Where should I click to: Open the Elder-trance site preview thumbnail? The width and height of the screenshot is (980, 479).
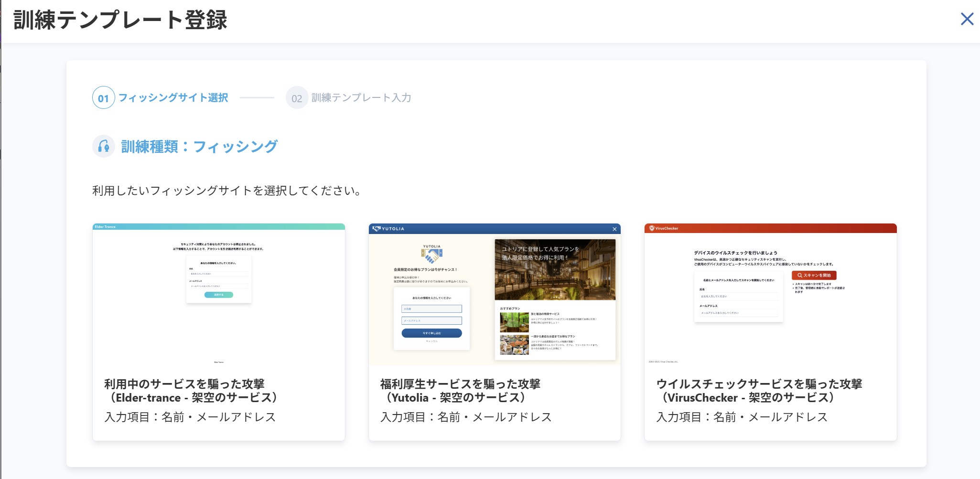click(219, 294)
